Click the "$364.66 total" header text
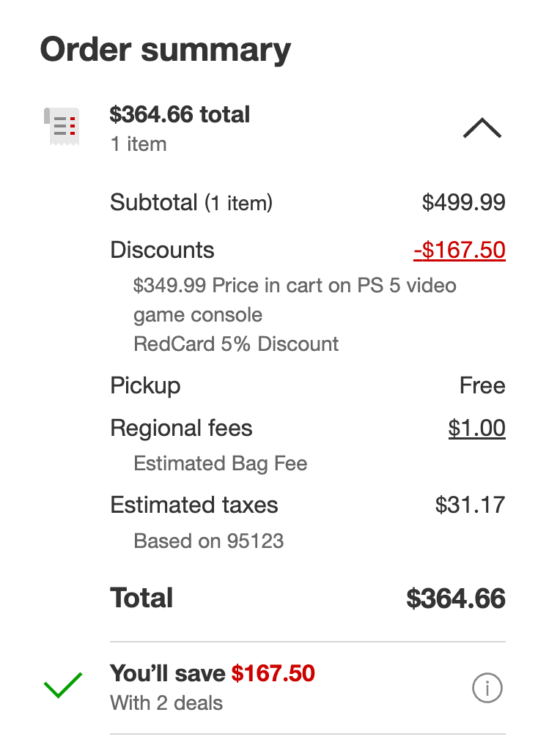This screenshot has width=560, height=756. click(180, 114)
